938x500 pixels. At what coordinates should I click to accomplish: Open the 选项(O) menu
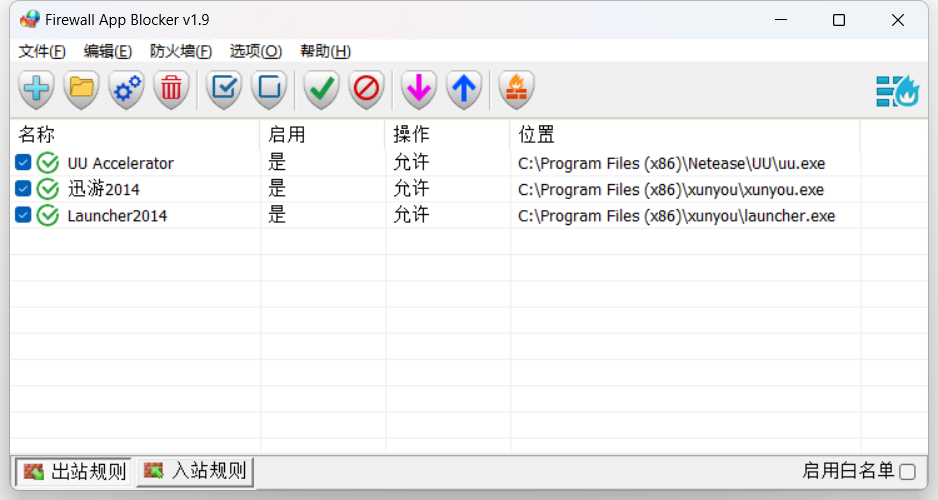pos(255,51)
